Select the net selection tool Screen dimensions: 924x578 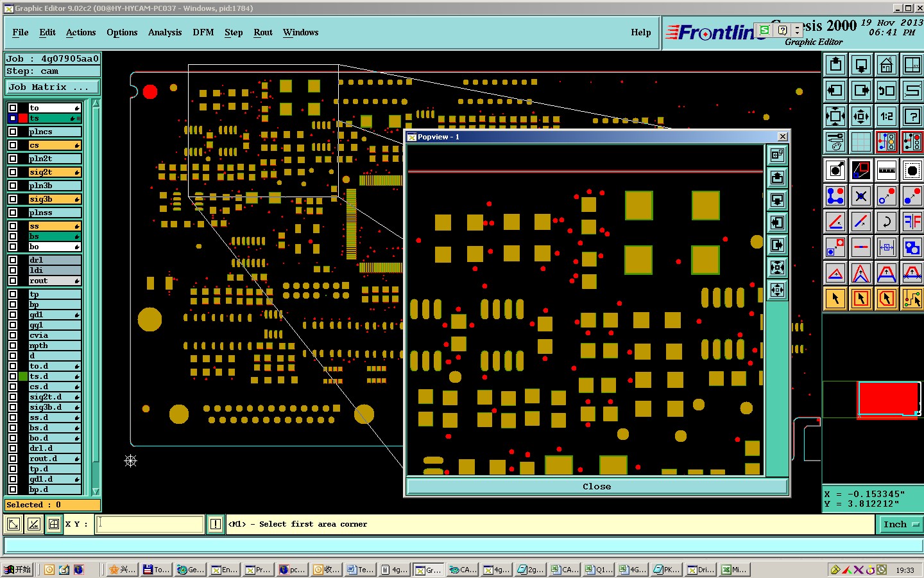tap(912, 298)
